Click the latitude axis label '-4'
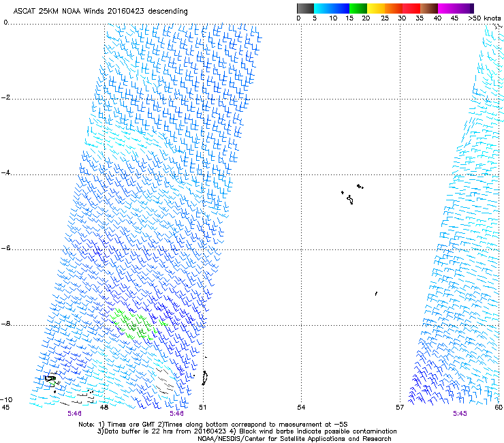504x443 pixels. (5, 172)
